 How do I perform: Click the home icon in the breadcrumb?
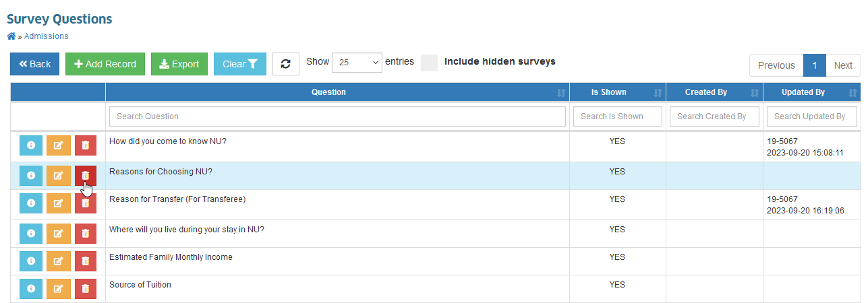pos(11,36)
